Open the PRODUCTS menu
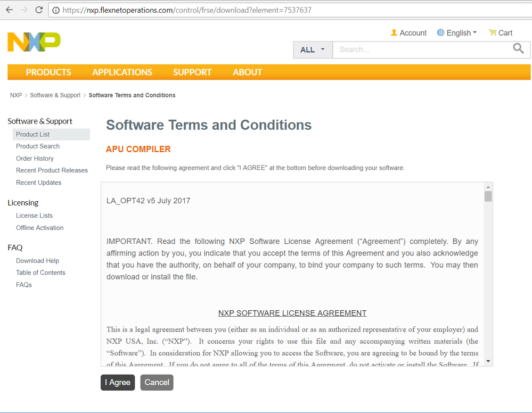The image size is (532, 413). click(48, 72)
